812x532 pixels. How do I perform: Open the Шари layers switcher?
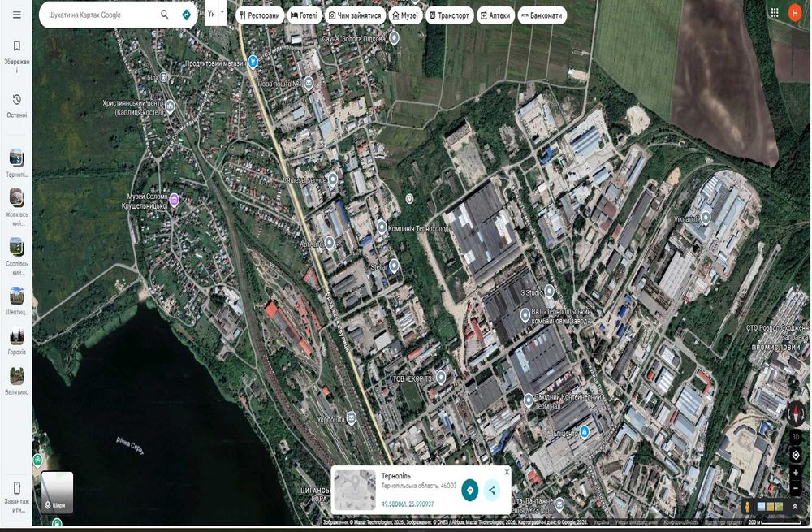coord(57,492)
